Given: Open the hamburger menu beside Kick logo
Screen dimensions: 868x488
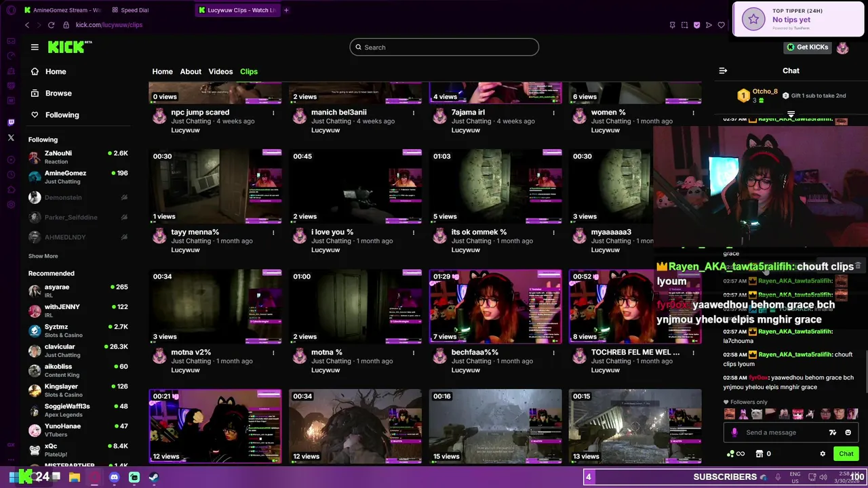Looking at the screenshot, I should point(35,47).
